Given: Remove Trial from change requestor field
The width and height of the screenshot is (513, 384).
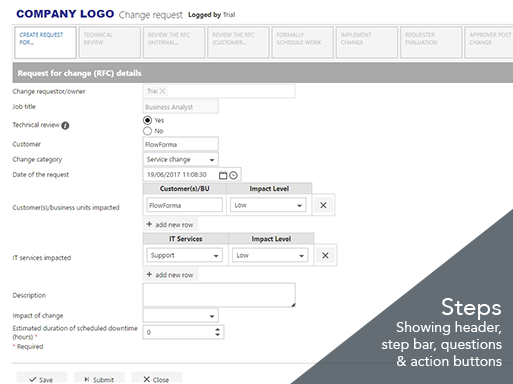Looking at the screenshot, I should (x=162, y=91).
